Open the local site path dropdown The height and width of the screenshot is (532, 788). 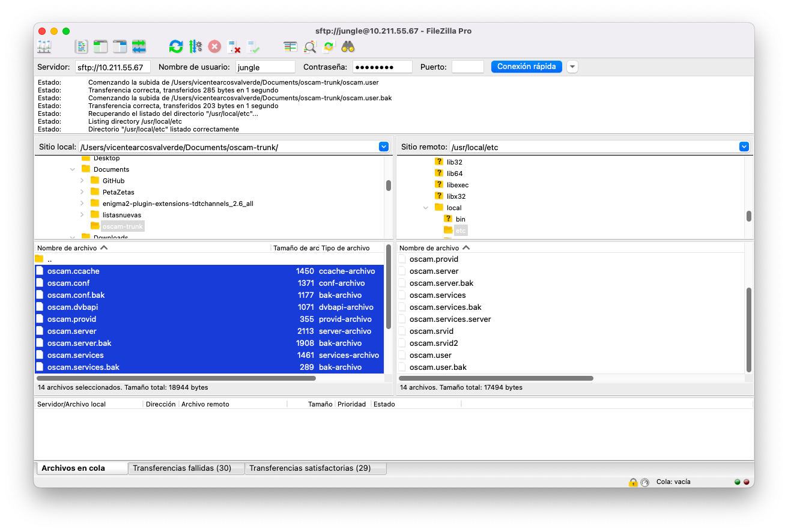tap(384, 147)
